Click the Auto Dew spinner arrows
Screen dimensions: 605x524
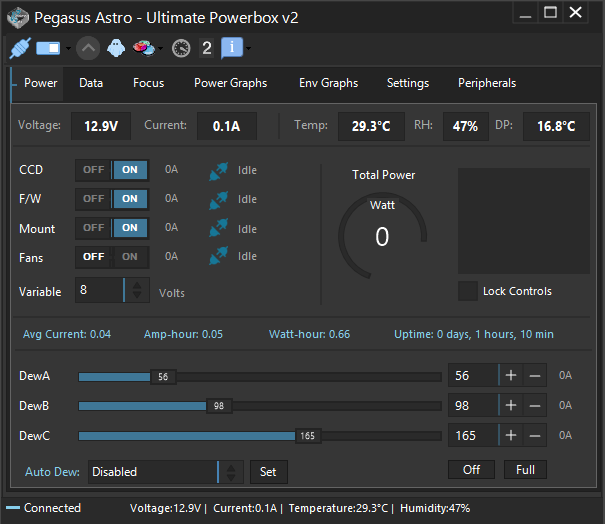pos(231,472)
